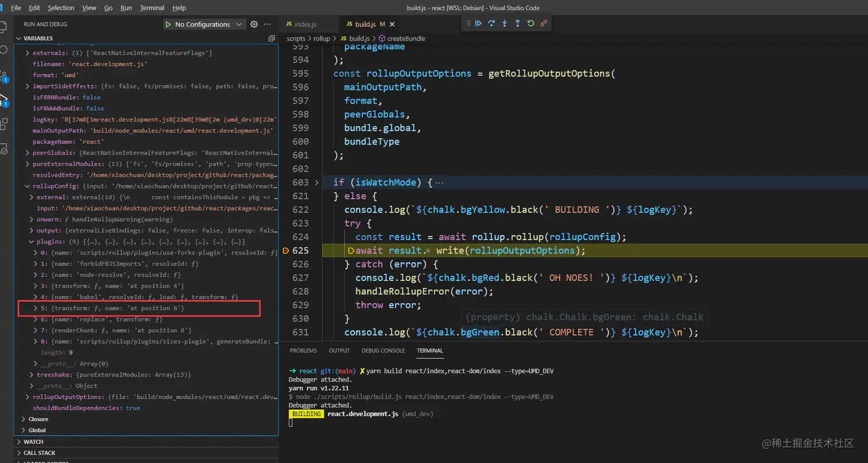This screenshot has height=463, width=868.
Task: Switch to the index.js editor tab
Action: tap(305, 24)
